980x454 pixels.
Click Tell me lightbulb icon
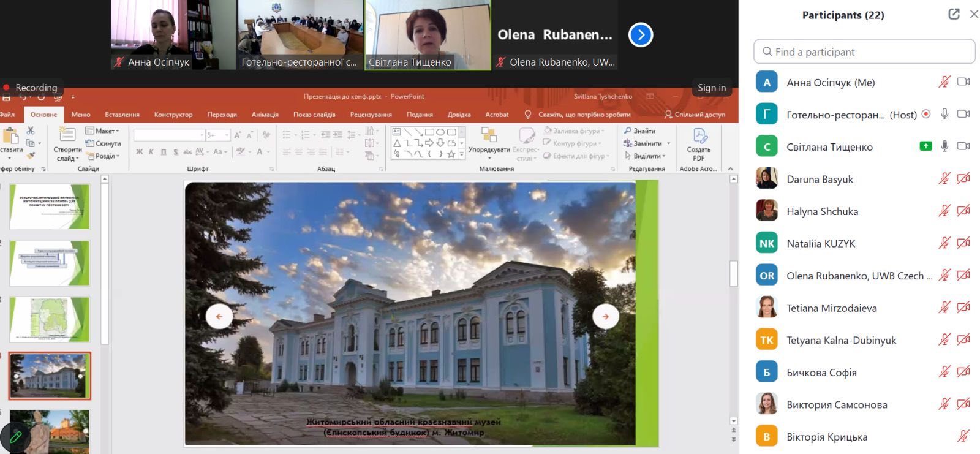pos(528,115)
